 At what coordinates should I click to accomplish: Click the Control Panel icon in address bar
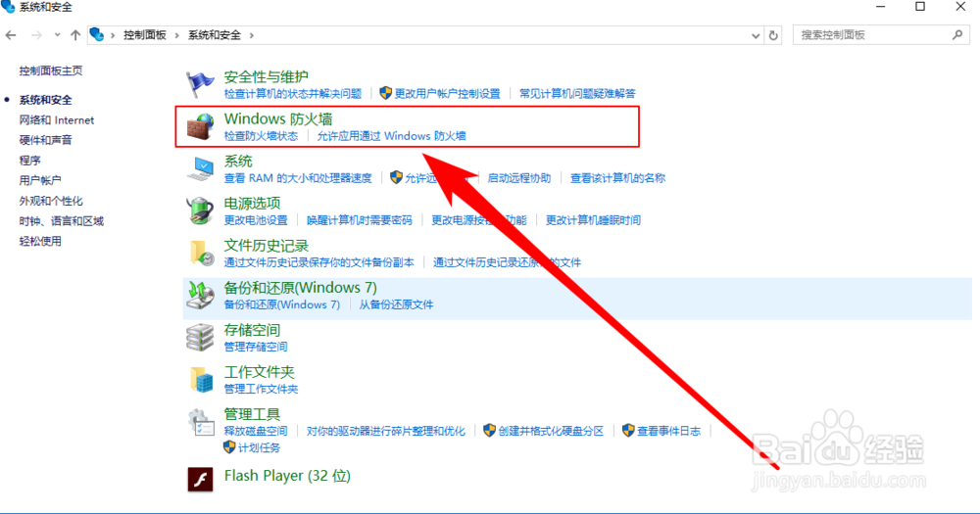click(96, 34)
